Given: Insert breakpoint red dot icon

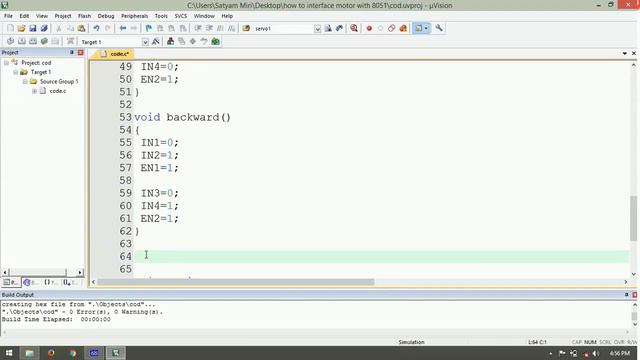Looking at the screenshot, I should (369, 28).
